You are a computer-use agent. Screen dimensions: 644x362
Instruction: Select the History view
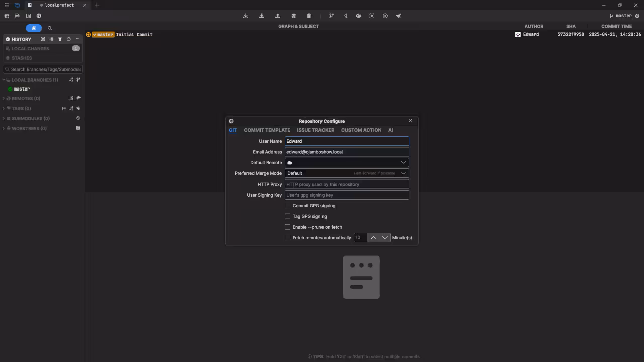(x=21, y=39)
